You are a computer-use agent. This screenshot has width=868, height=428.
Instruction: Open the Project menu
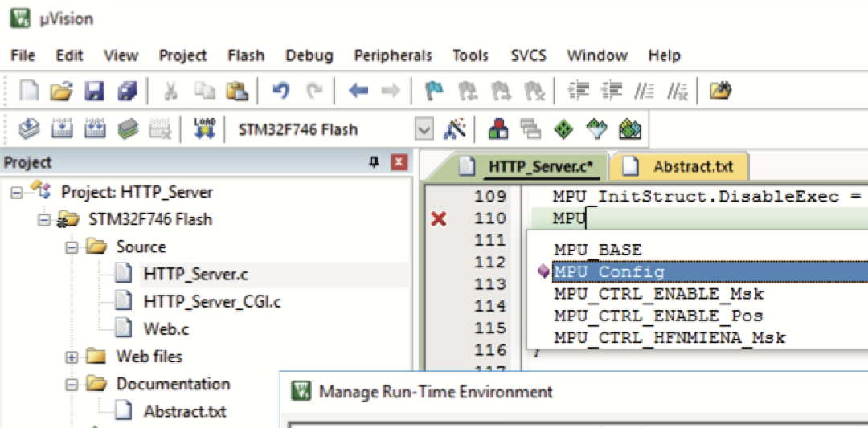(182, 56)
